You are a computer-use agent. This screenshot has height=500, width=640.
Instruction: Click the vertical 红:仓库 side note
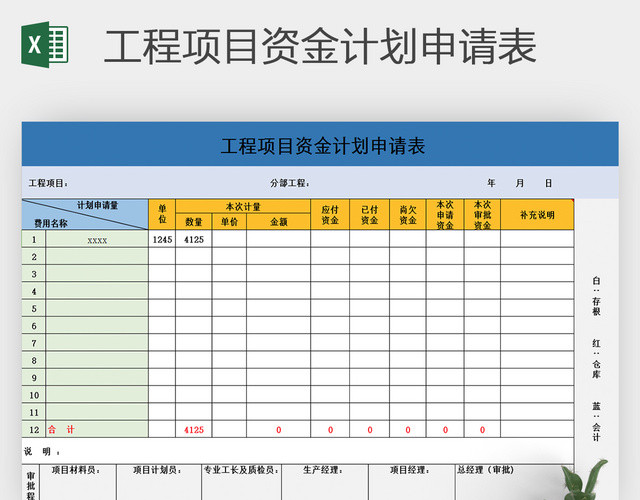click(596, 359)
